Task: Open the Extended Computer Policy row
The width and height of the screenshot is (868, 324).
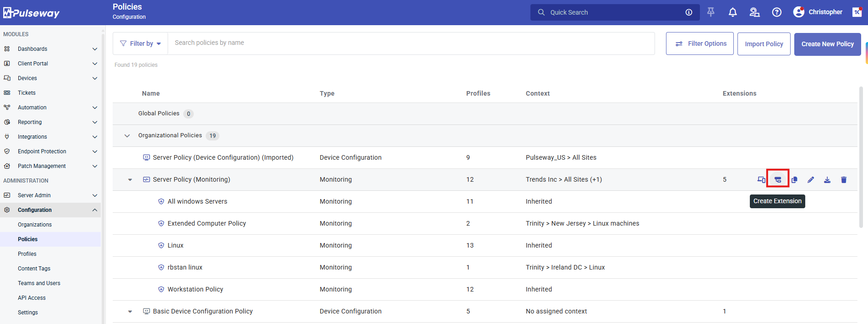Action: tap(485, 223)
